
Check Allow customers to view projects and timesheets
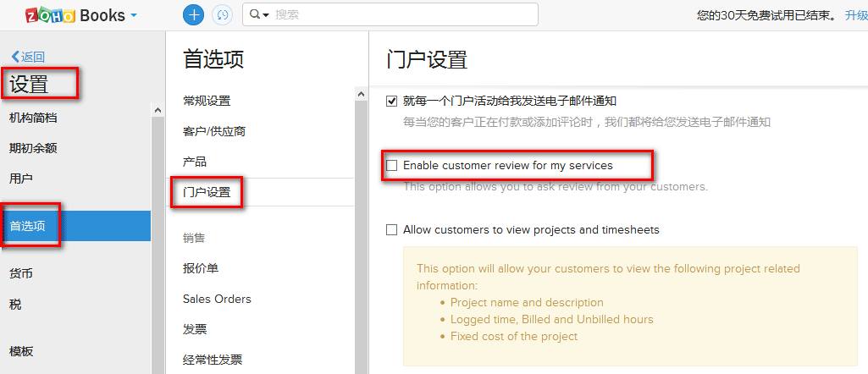[392, 229]
